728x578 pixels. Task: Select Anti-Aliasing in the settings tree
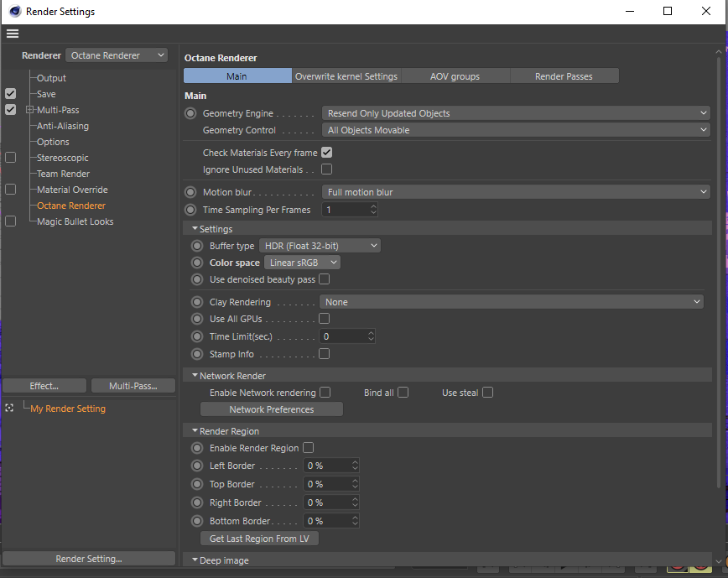(x=63, y=126)
